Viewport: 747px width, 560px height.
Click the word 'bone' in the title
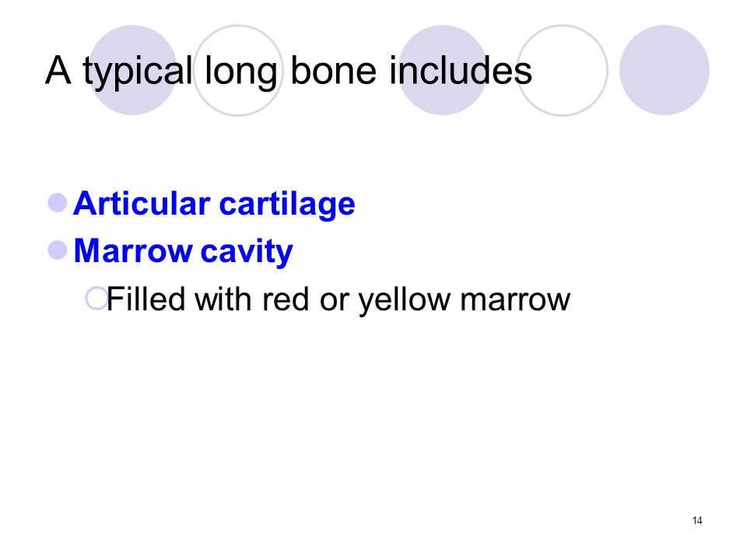coord(334,70)
